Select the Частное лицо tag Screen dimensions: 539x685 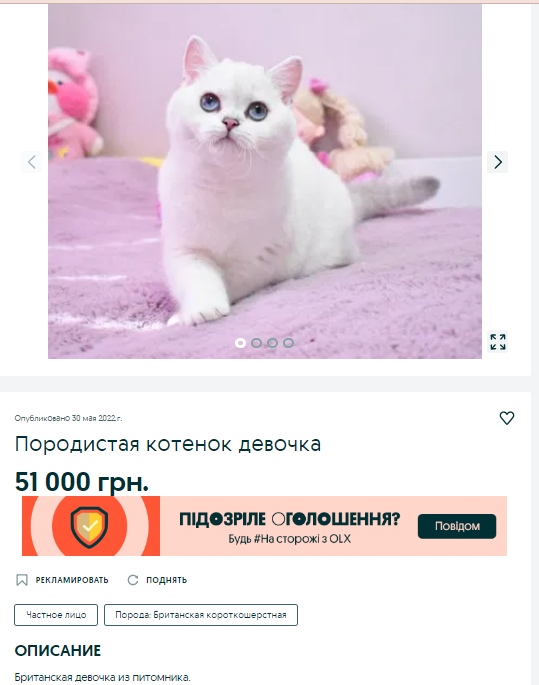point(56,615)
